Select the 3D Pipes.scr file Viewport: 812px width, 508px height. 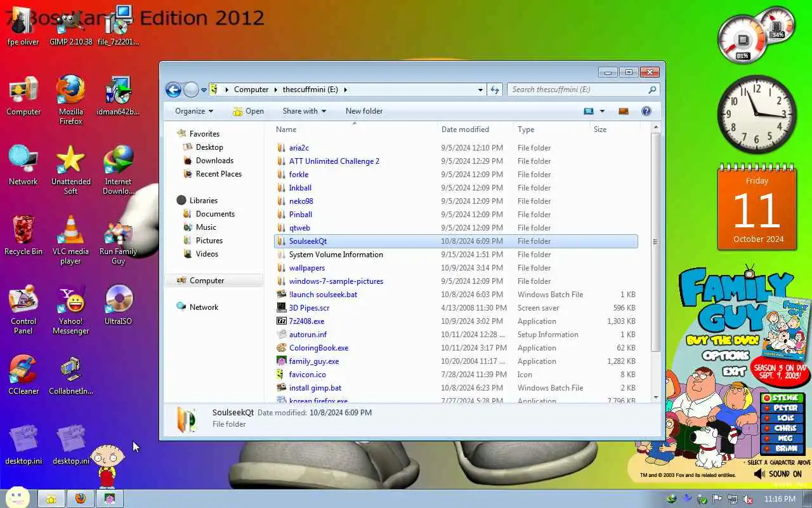(455, 308)
